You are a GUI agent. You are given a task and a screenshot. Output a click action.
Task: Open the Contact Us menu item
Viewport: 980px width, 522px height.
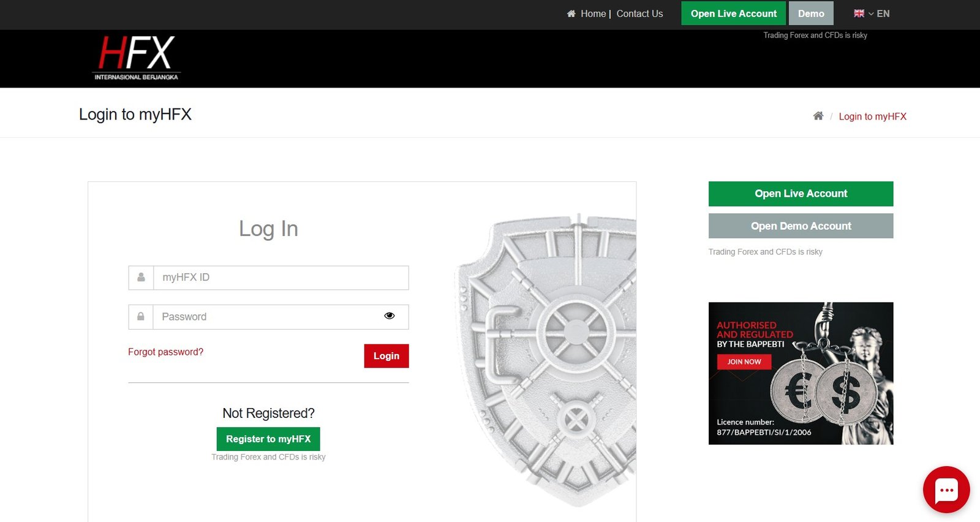point(639,13)
